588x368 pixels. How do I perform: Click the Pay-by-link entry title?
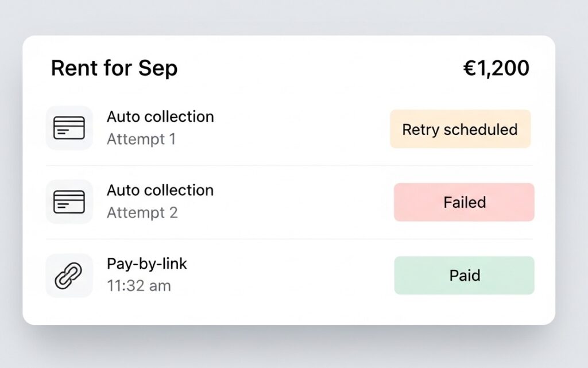click(x=147, y=264)
